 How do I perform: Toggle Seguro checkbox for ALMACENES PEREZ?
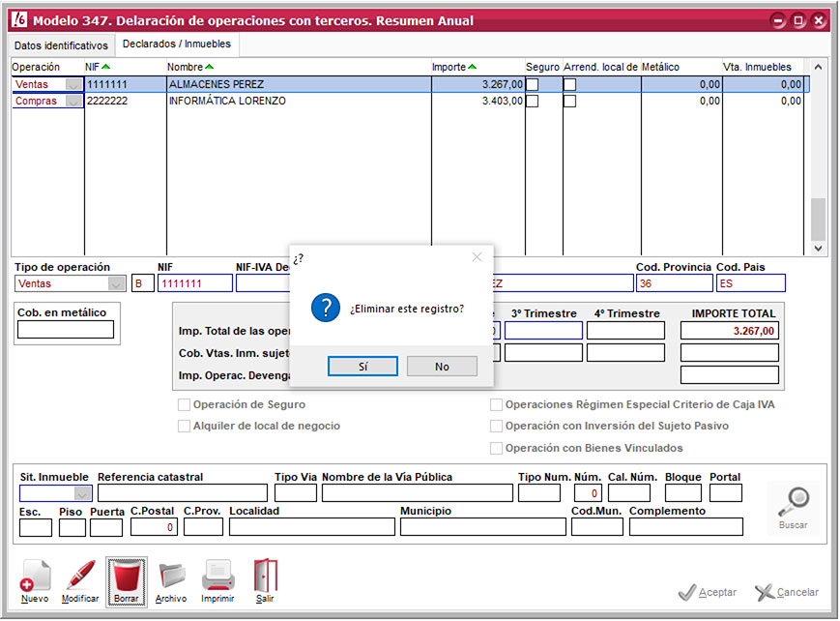[532, 84]
